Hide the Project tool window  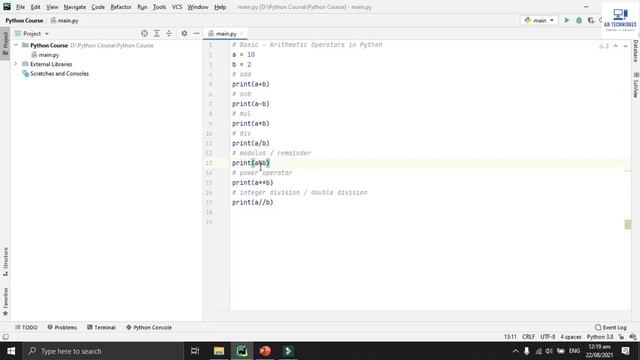click(196, 33)
